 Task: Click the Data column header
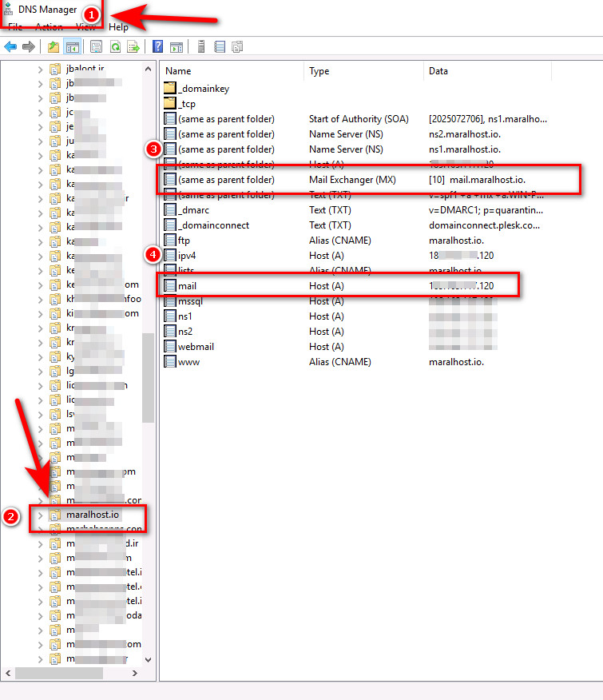438,71
